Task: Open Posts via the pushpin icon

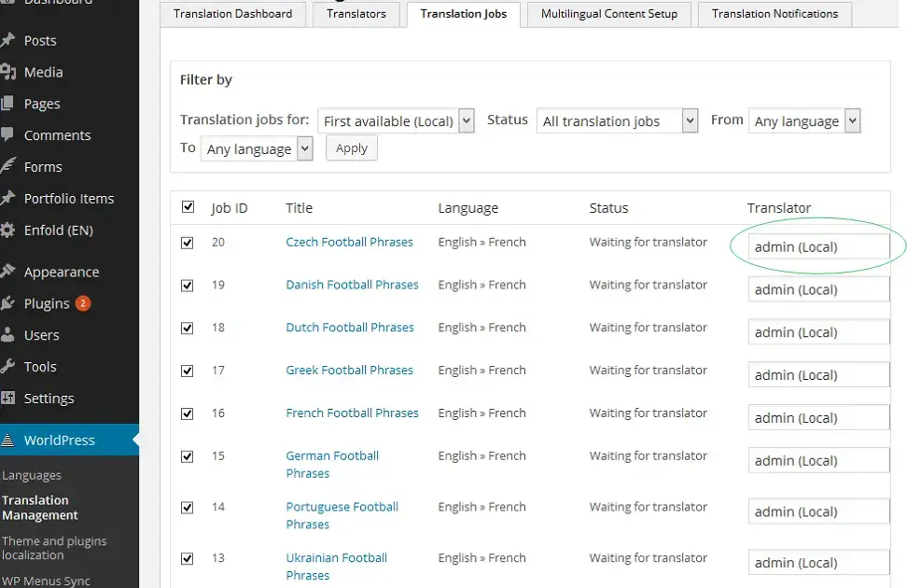Action: click(x=7, y=40)
